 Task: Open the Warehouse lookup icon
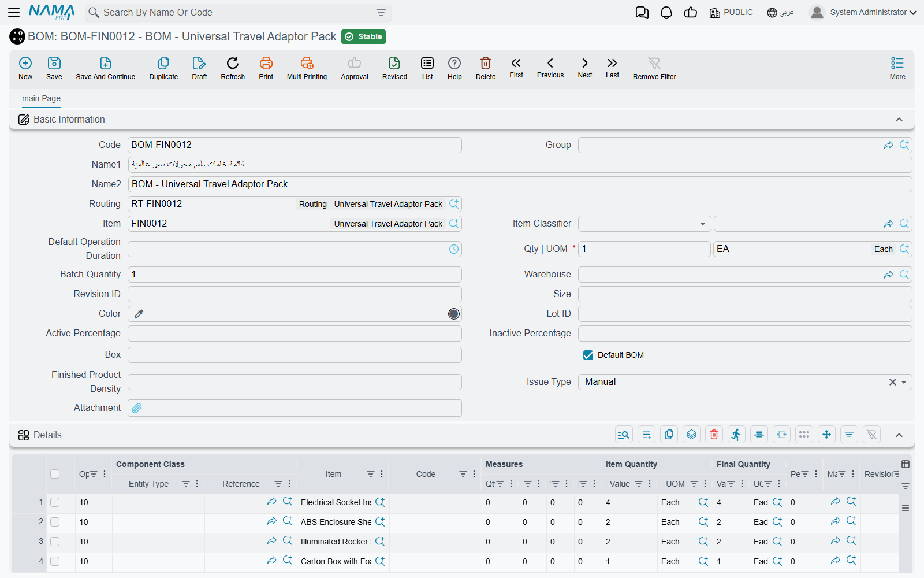click(904, 275)
